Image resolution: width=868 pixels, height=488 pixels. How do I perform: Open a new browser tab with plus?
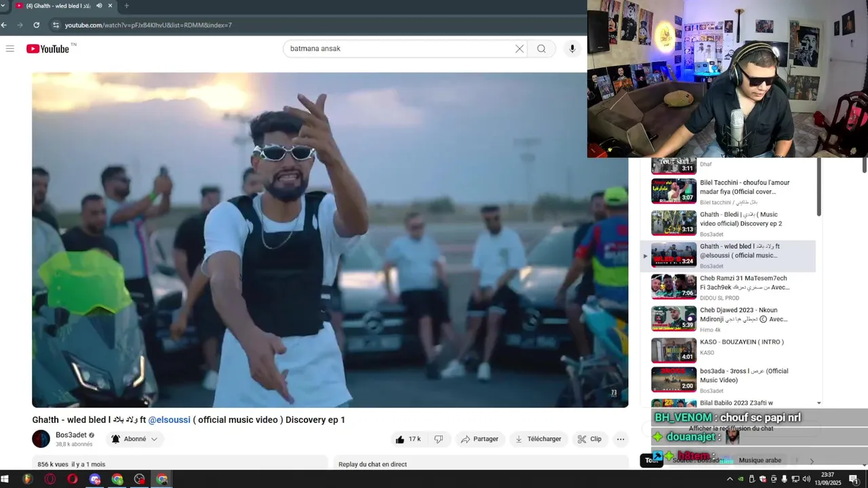tap(126, 5)
